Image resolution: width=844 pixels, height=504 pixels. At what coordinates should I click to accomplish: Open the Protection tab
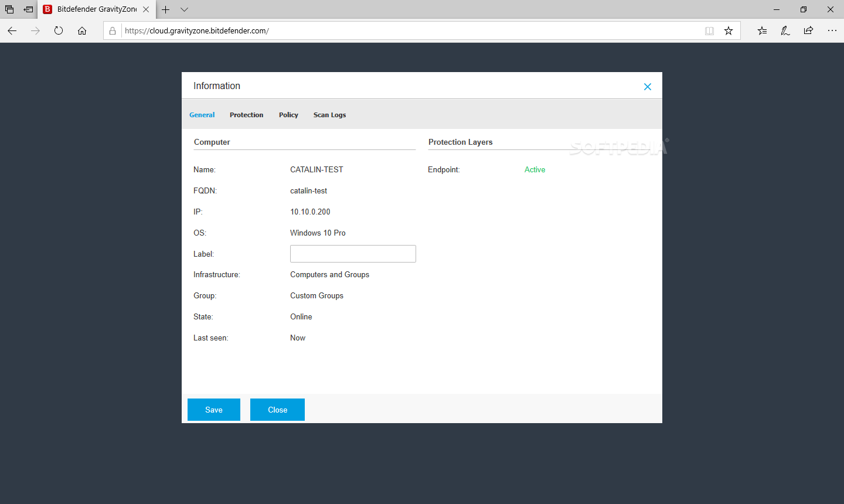click(x=246, y=115)
